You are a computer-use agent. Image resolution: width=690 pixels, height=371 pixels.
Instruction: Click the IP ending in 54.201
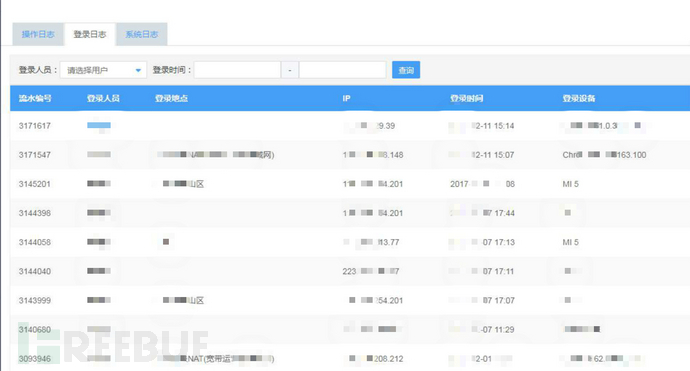pyautogui.click(x=375, y=300)
